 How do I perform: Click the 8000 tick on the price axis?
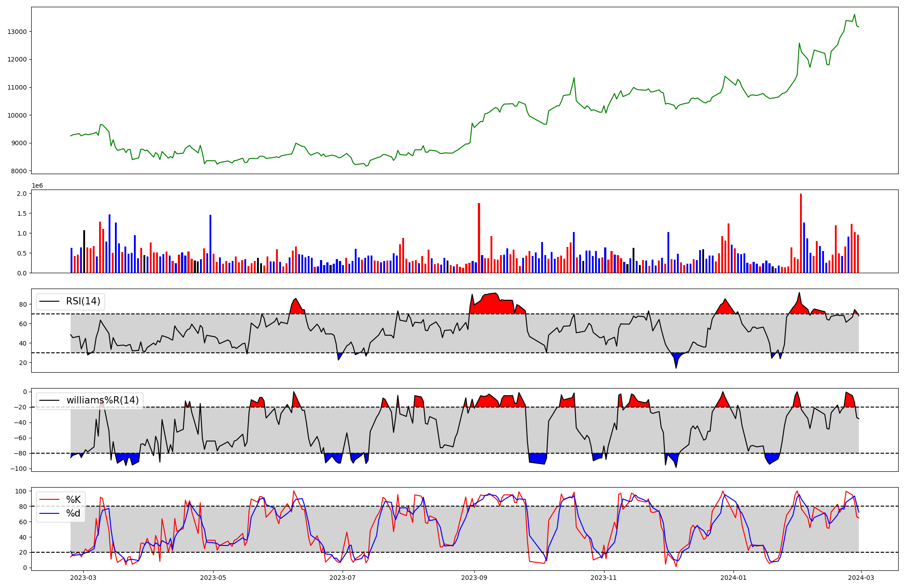(x=19, y=171)
